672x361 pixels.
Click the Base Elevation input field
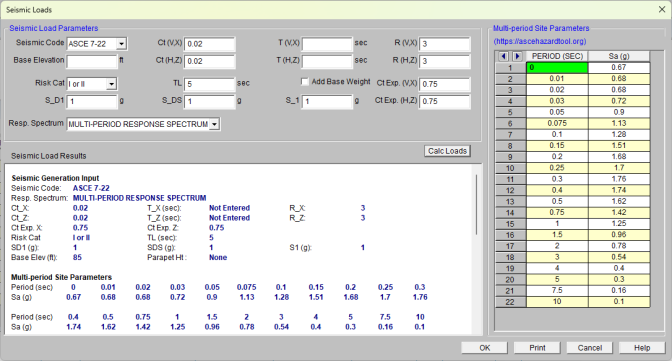point(92,61)
